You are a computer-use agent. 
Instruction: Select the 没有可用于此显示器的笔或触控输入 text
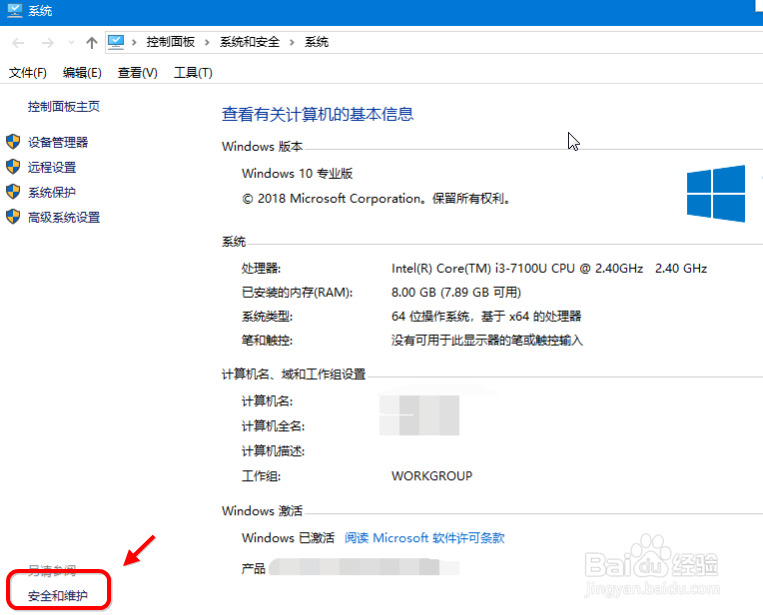[x=487, y=340]
